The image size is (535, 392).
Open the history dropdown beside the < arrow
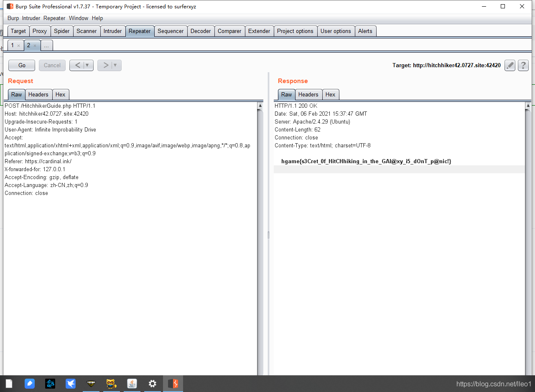[88, 65]
